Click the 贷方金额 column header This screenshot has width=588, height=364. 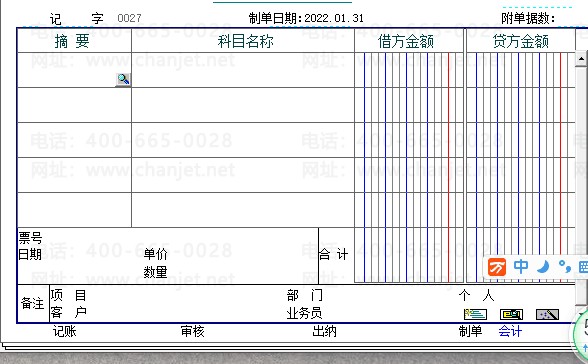520,41
